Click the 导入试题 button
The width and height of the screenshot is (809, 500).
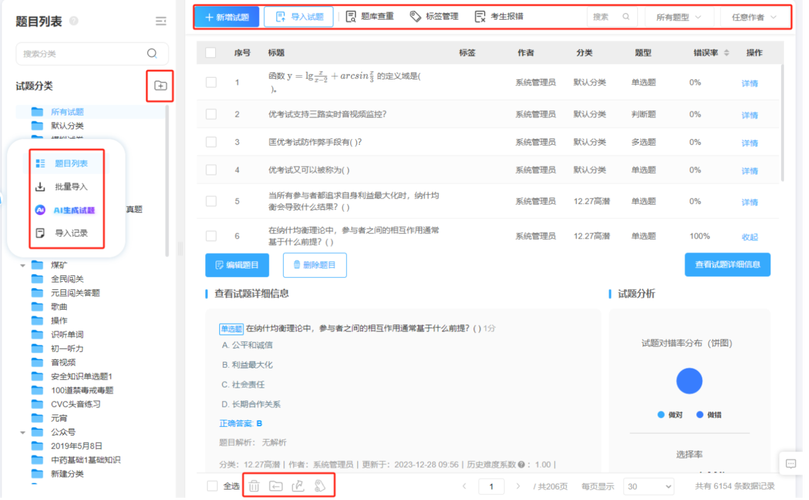pyautogui.click(x=299, y=17)
